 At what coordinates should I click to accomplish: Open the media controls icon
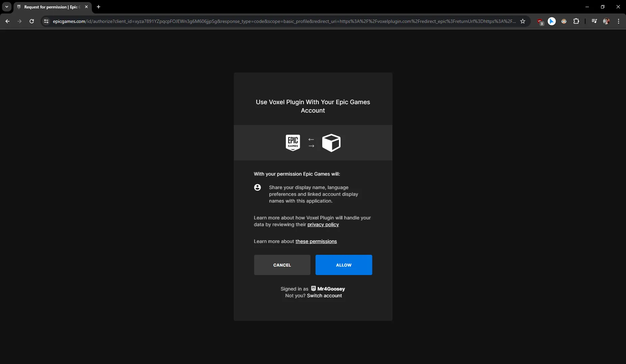pos(594,21)
